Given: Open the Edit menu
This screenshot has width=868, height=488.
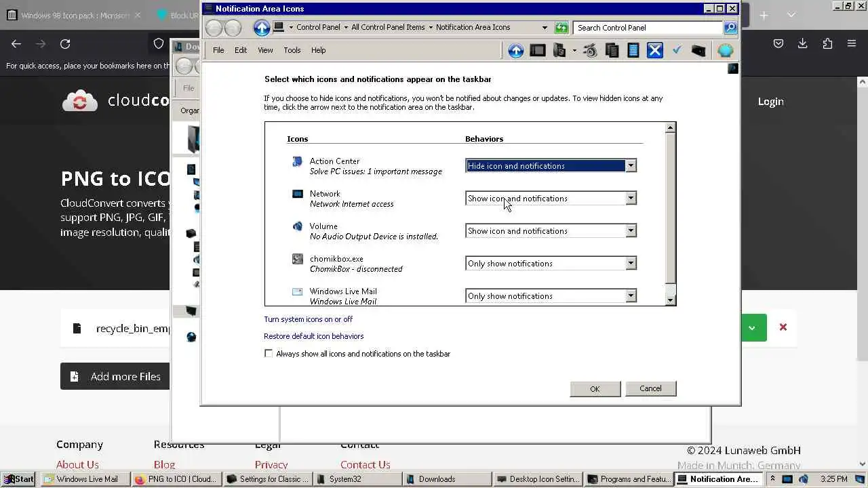Looking at the screenshot, I should click(241, 50).
